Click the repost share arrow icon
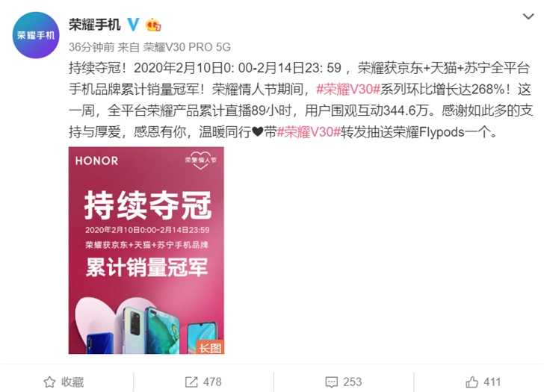 191,382
